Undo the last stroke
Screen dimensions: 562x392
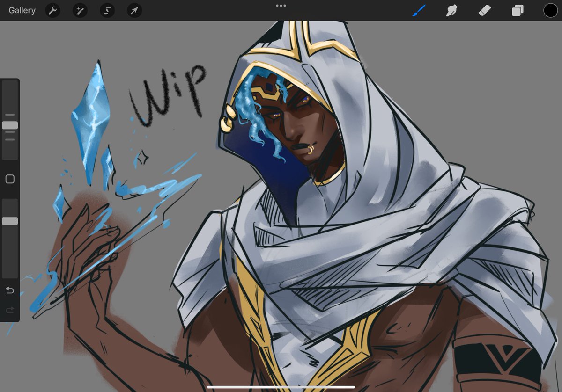[x=10, y=290]
